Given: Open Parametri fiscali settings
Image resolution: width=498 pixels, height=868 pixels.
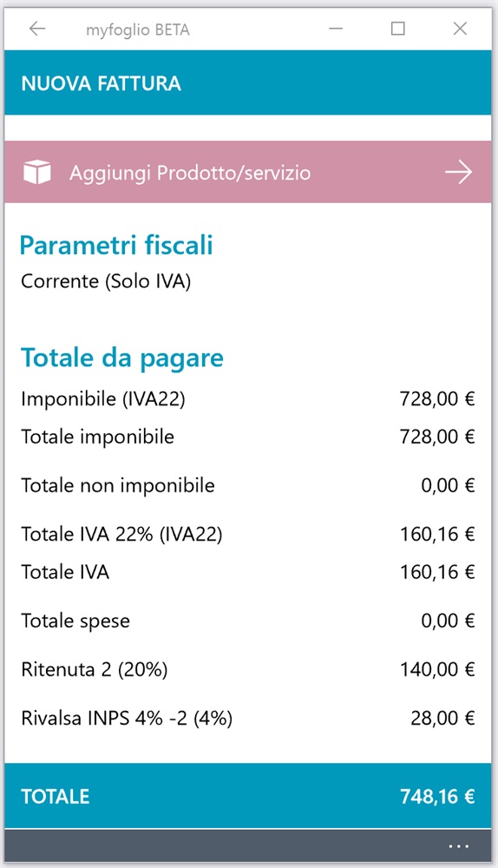Looking at the screenshot, I should coord(116,245).
